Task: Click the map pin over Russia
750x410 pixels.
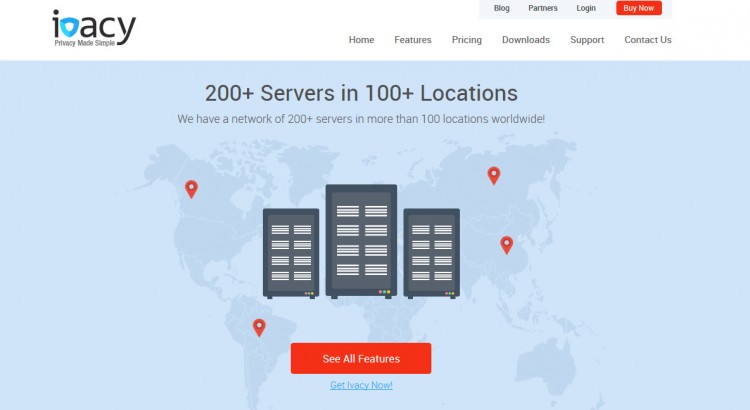Action: coord(494,176)
